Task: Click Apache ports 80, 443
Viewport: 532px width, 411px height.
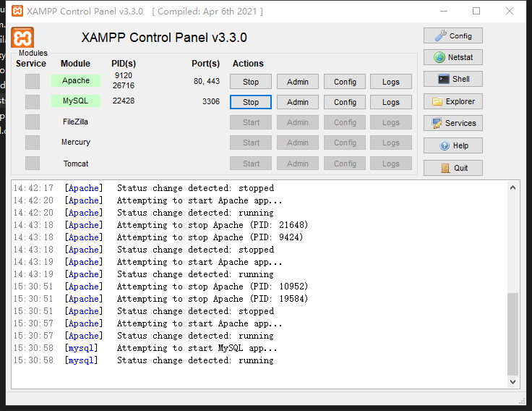Action: pos(207,81)
